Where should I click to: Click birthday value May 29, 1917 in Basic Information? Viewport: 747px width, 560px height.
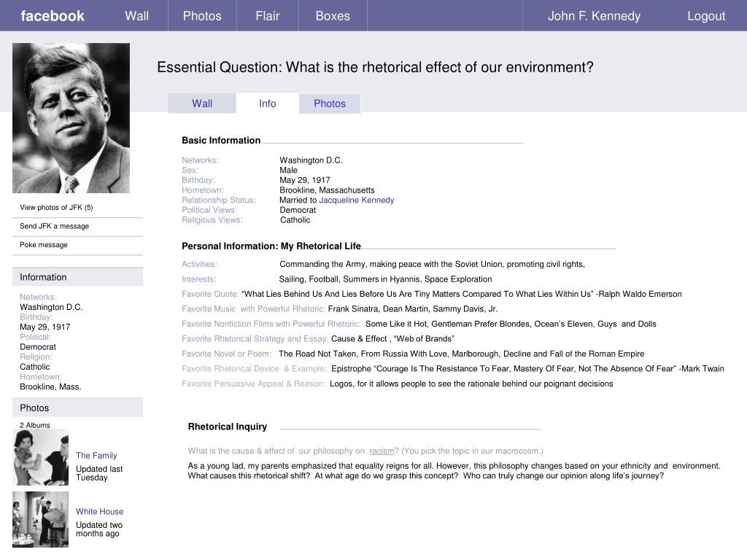click(x=305, y=180)
